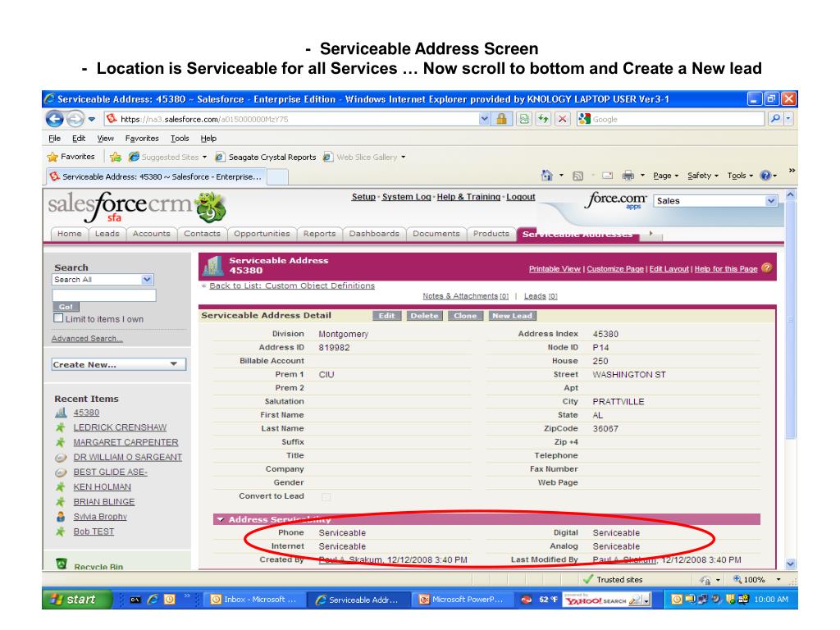Open the address bar URL dropdown
Screen dimensions: 840x630
484,119
